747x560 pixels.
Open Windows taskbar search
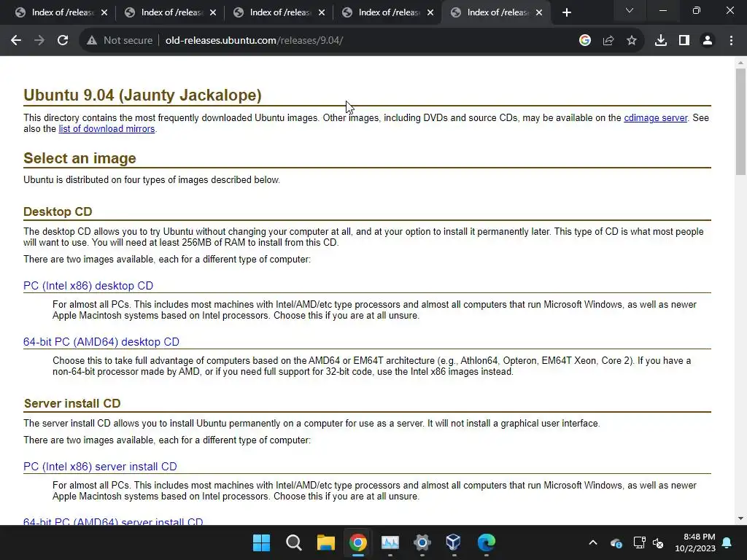(293, 542)
